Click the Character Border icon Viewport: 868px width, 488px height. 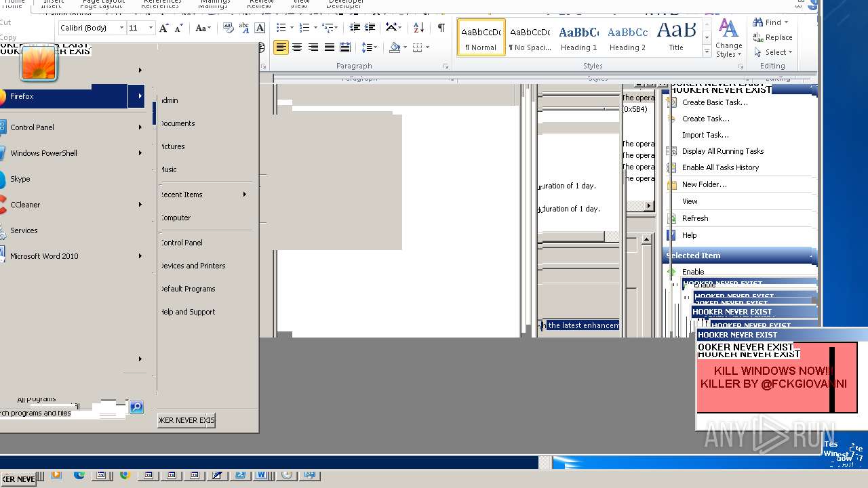click(260, 28)
